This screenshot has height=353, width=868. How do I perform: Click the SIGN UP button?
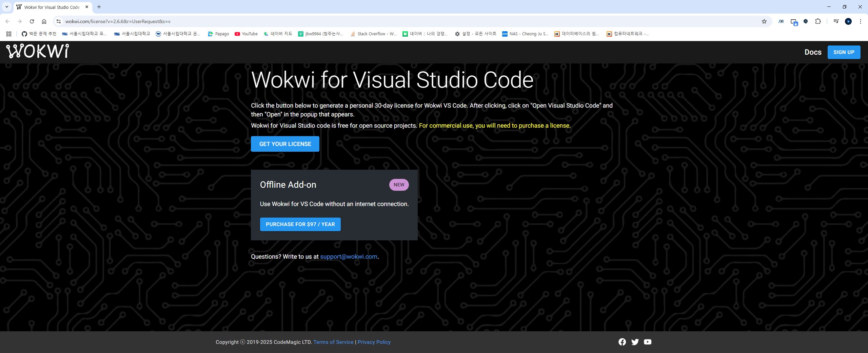pyautogui.click(x=844, y=52)
